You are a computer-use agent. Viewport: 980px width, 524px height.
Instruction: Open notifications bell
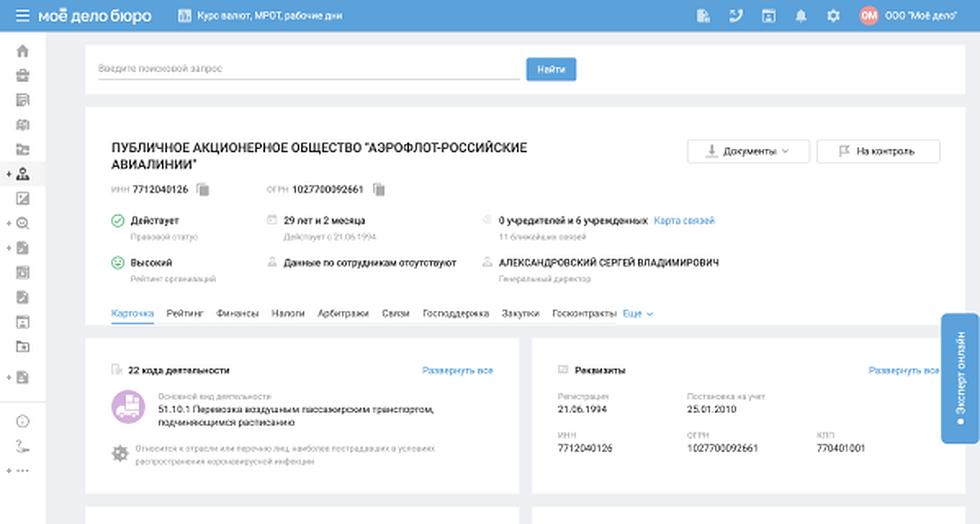coord(801,16)
